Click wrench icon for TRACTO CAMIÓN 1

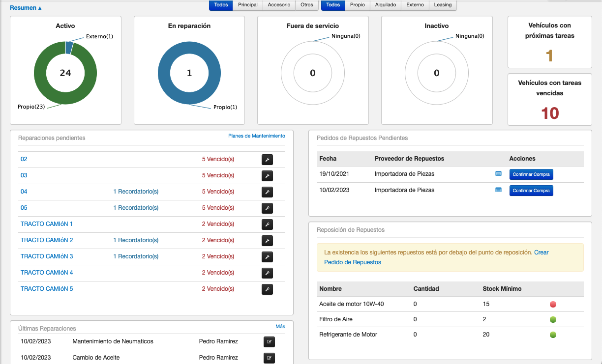(x=267, y=224)
